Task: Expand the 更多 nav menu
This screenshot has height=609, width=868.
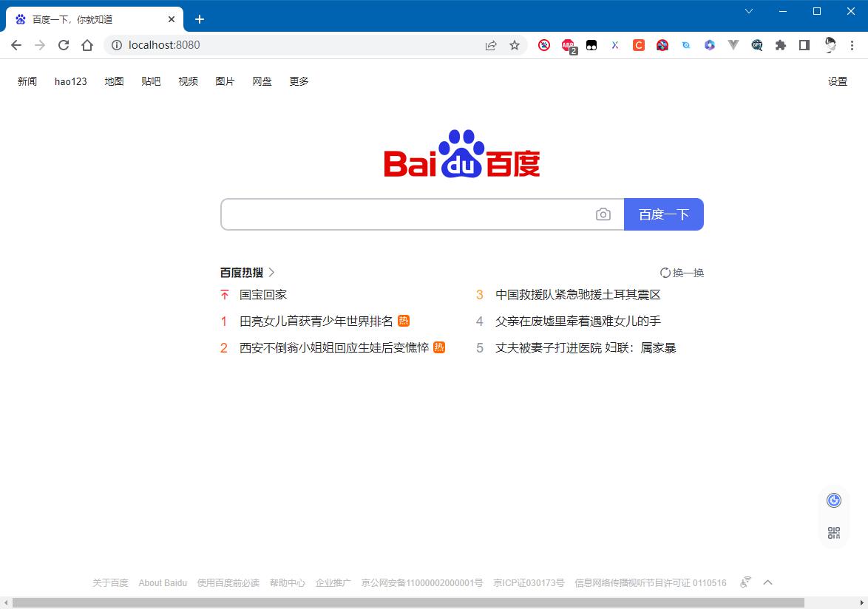Action: (299, 81)
